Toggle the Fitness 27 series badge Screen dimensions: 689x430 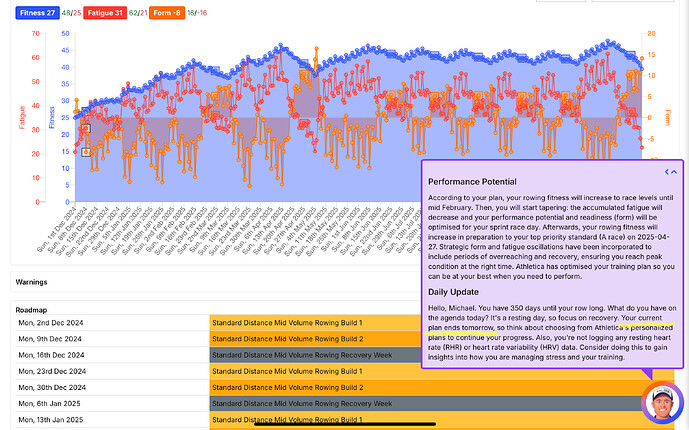tap(37, 13)
